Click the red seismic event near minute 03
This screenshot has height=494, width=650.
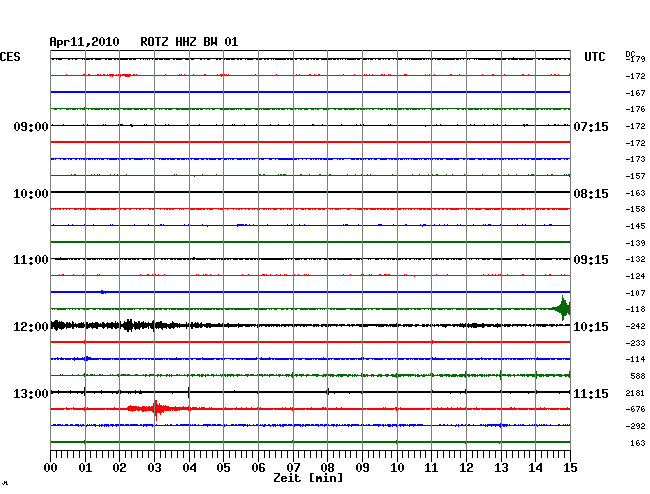coord(156,409)
